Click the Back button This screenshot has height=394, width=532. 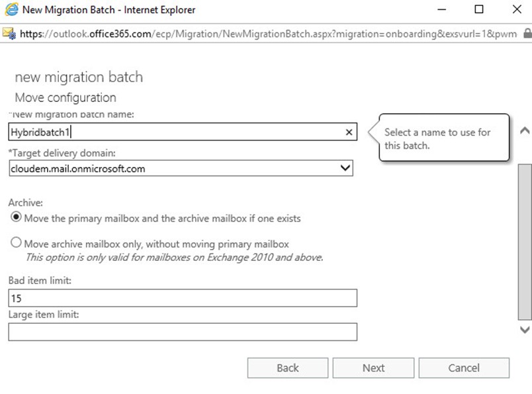[288, 368]
